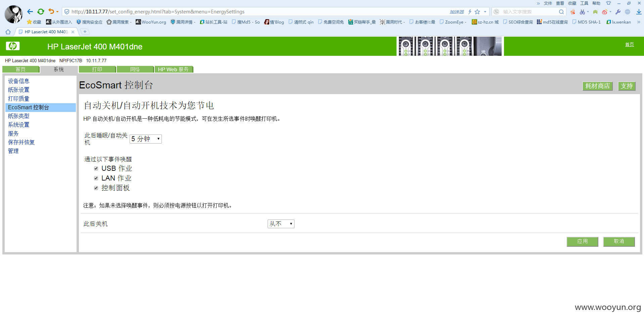This screenshot has width=644, height=317.
Task: Open a new tab with the plus button
Action: 85,32
